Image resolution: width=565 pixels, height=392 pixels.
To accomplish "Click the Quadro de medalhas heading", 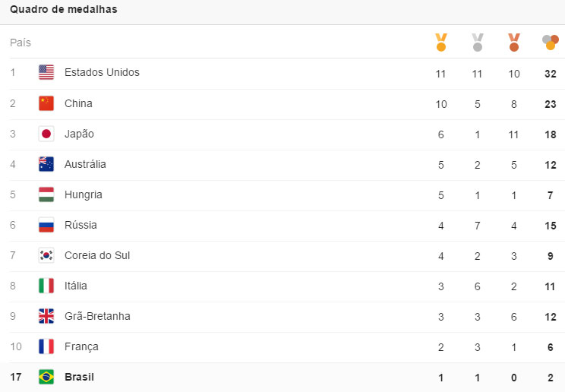I will pyautogui.click(x=63, y=10).
